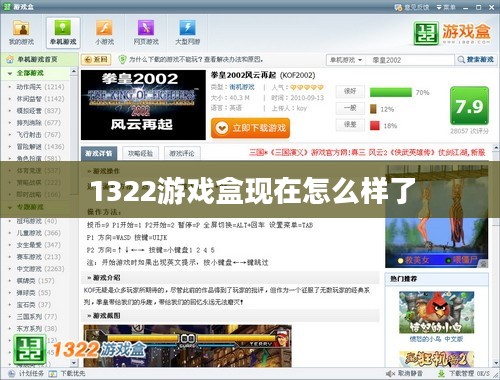Collapse the 专题游戏 category section
This screenshot has height=380, width=500.
[x=10, y=207]
